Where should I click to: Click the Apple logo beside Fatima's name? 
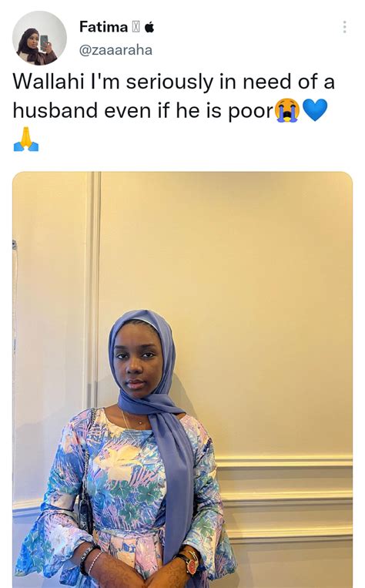pos(149,28)
